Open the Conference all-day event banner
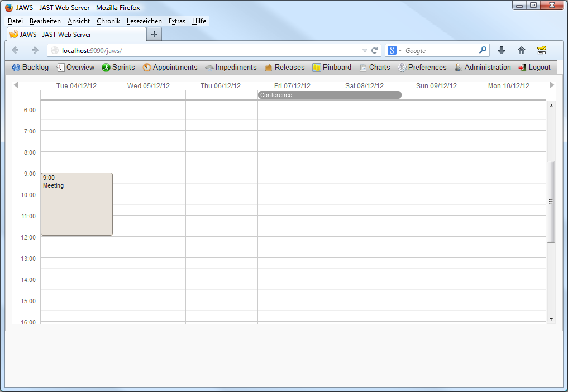Screen dimensions: 568x392 coord(329,95)
